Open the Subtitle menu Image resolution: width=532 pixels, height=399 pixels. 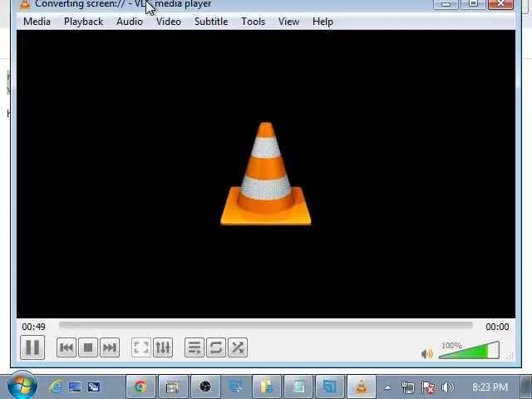click(211, 22)
